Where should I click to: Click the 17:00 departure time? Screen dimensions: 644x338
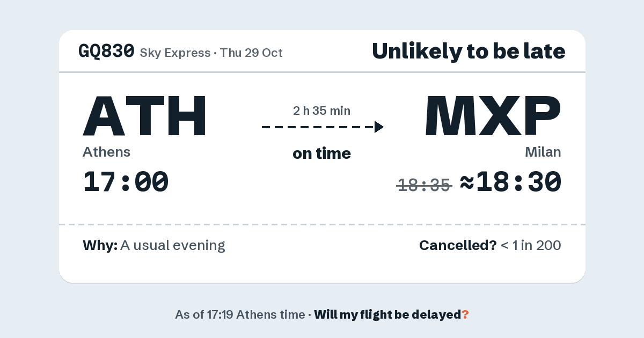[126, 181]
